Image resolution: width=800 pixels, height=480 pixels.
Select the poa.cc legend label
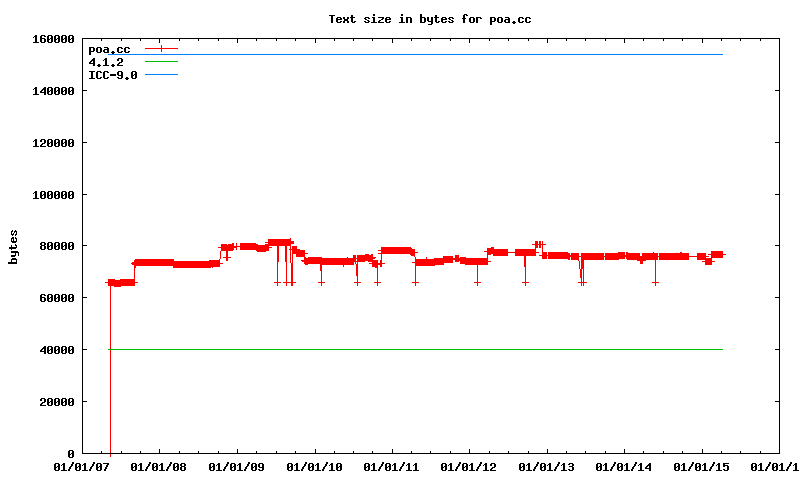coord(109,49)
